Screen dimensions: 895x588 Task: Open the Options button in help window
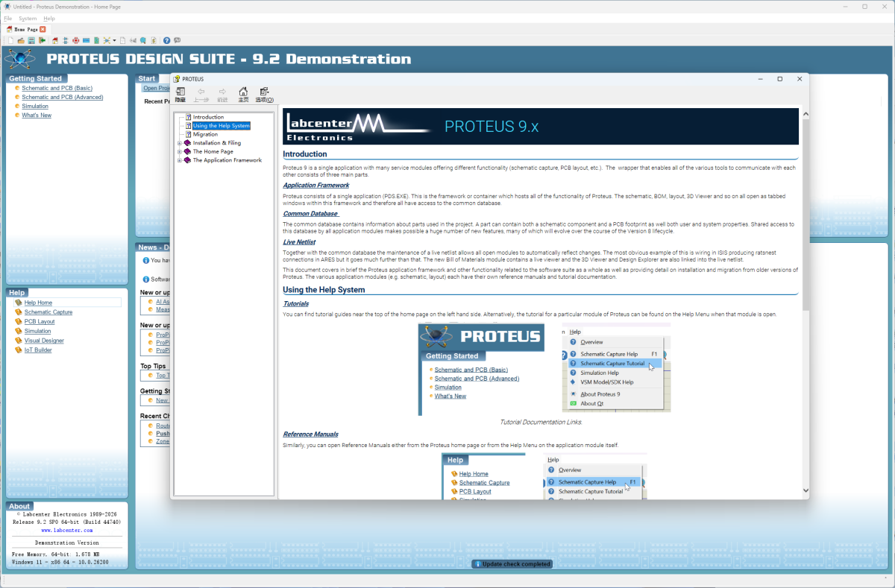(264, 94)
